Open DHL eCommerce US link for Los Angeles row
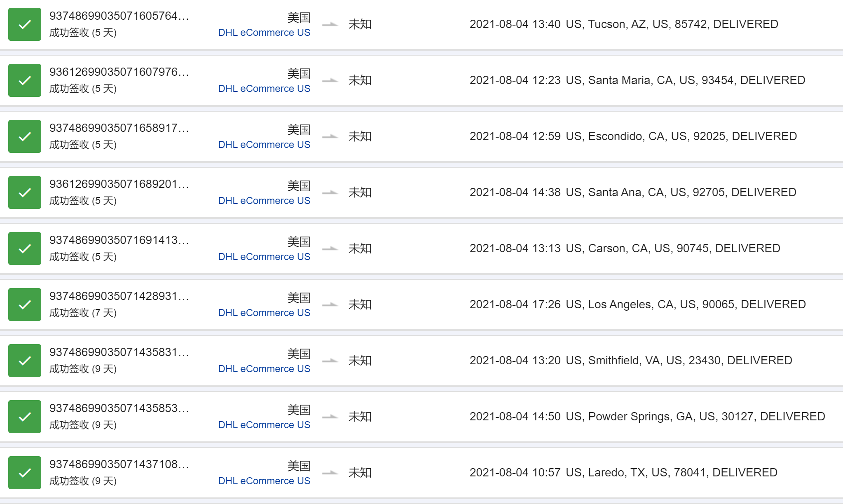Image resolution: width=843 pixels, height=504 pixels. click(x=264, y=313)
